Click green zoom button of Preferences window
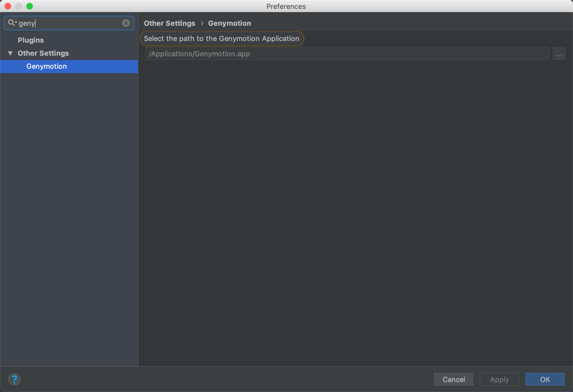The image size is (573, 392). point(30,6)
